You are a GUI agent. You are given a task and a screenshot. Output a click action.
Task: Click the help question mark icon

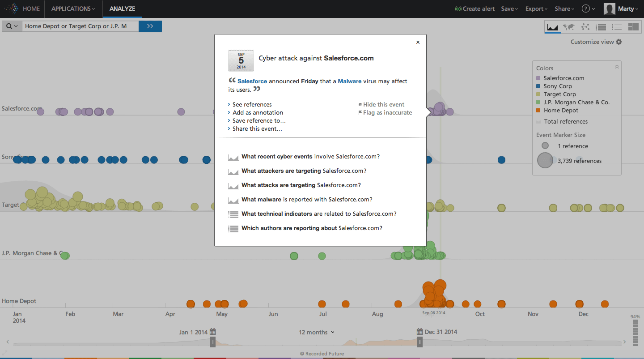coord(585,9)
